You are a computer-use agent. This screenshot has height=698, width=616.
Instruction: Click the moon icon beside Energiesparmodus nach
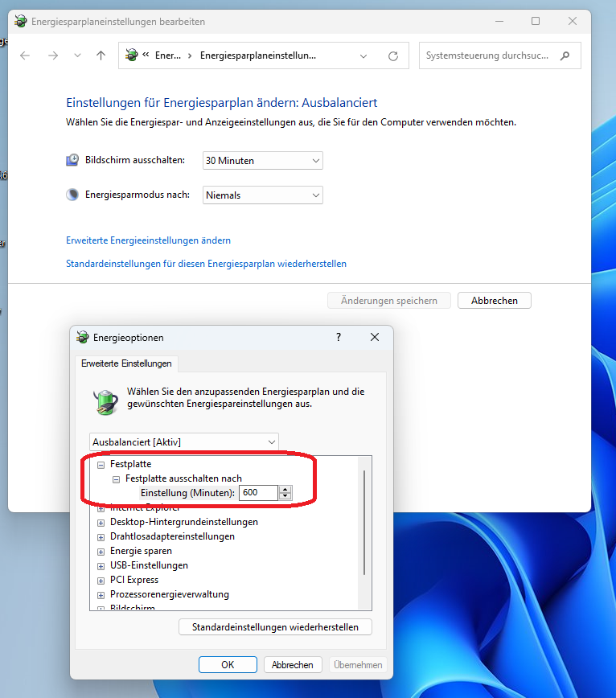[72, 195]
